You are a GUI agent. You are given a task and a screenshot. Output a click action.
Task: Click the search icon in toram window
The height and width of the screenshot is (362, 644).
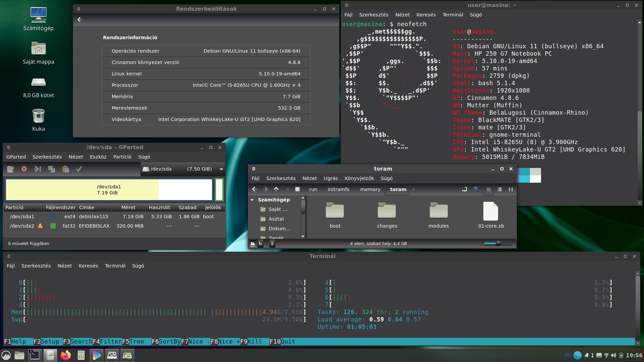(x=476, y=189)
